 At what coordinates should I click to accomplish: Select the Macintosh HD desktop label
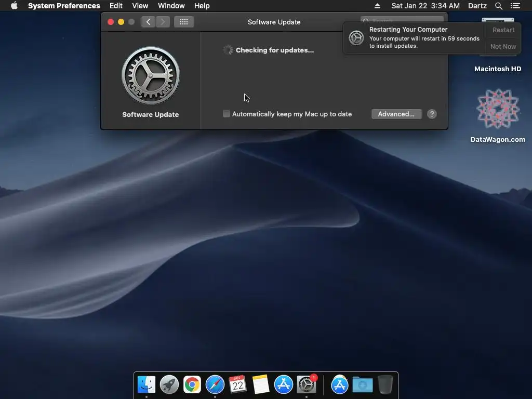(497, 69)
